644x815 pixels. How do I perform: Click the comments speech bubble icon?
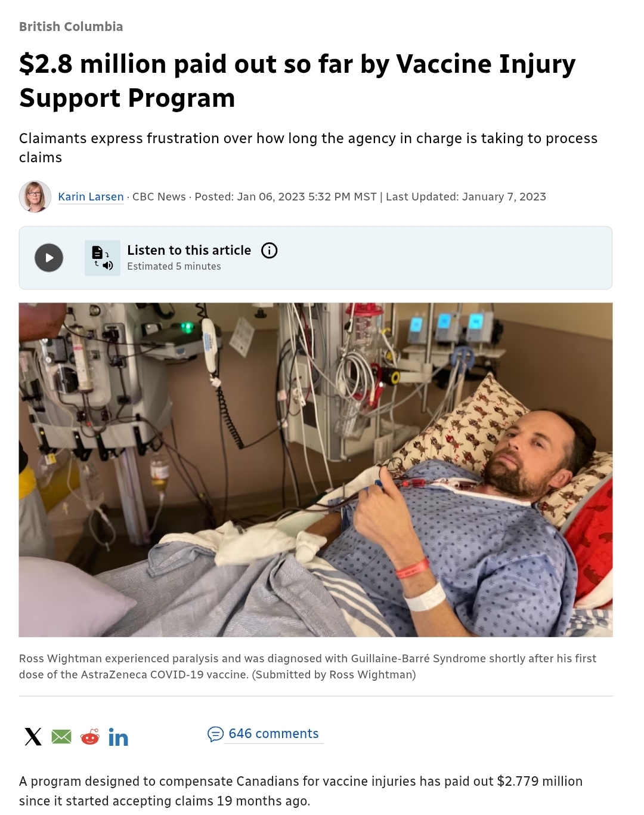point(215,734)
